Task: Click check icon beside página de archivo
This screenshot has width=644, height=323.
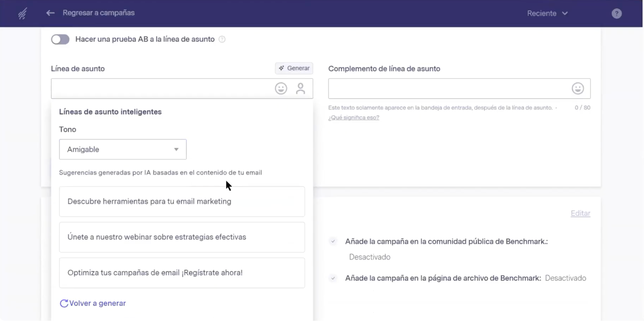Action: pyautogui.click(x=333, y=278)
